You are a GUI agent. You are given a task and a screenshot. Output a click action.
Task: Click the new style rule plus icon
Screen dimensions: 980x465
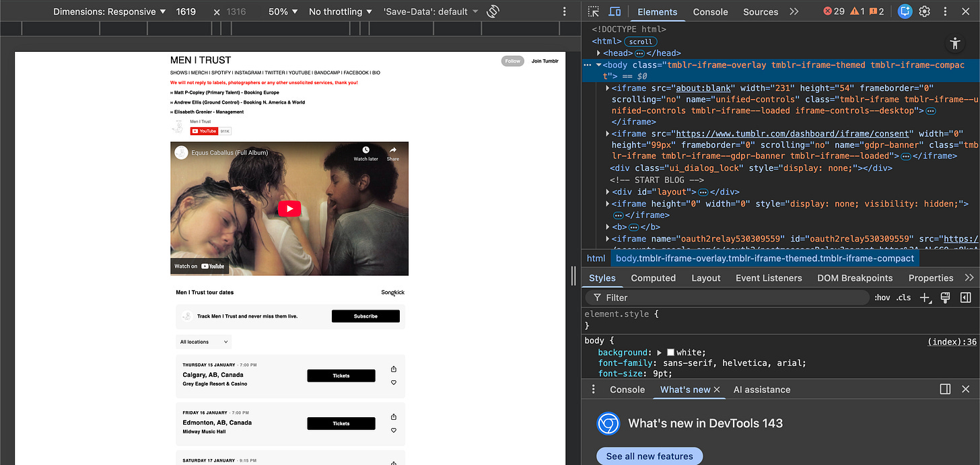925,297
